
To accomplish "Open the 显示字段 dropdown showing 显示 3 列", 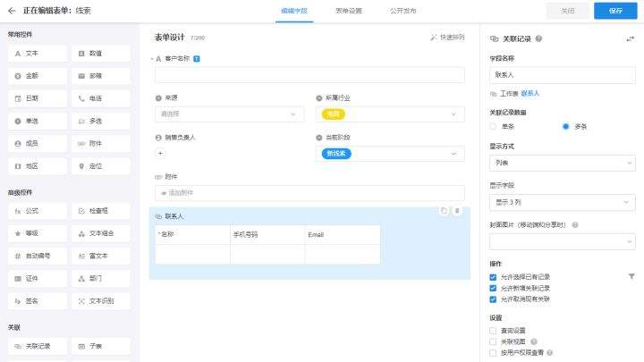I will click(x=563, y=202).
